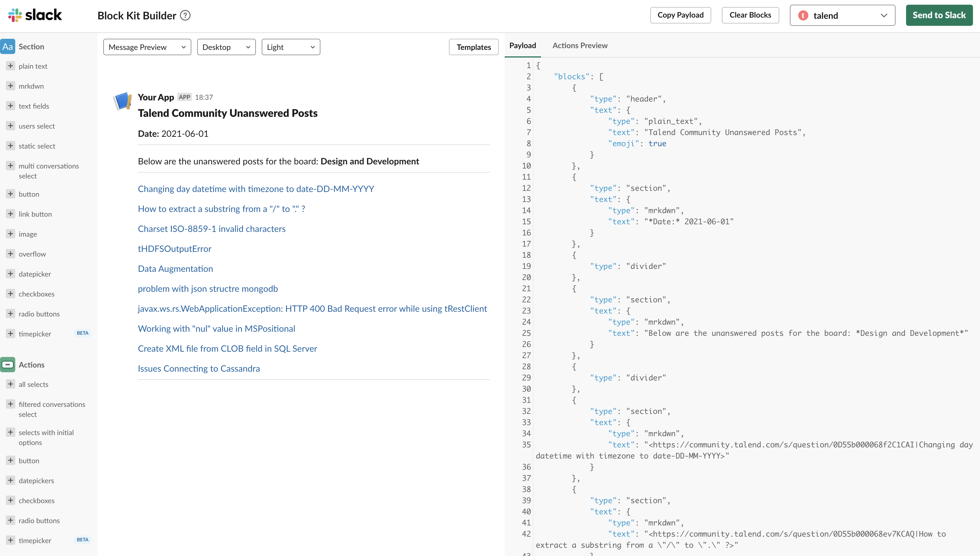980x556 pixels.
Task: Add a users select element
Action: (37, 126)
